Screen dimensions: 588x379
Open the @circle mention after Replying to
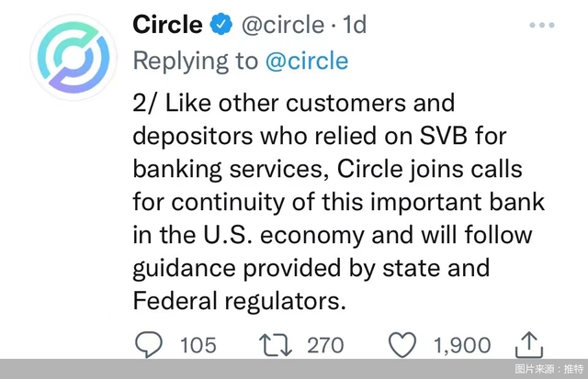pos(307,61)
